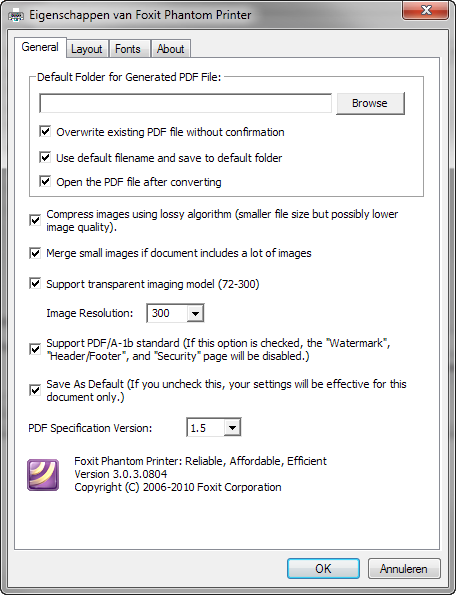Toggle Overwrite existing PDF file without confirmation
This screenshot has width=456, height=595.
click(45, 132)
